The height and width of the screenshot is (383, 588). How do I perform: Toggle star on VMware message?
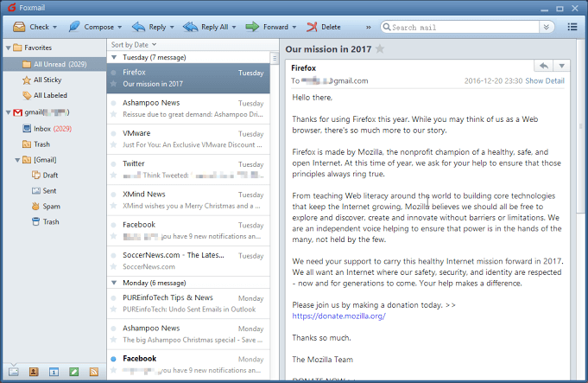click(x=114, y=144)
